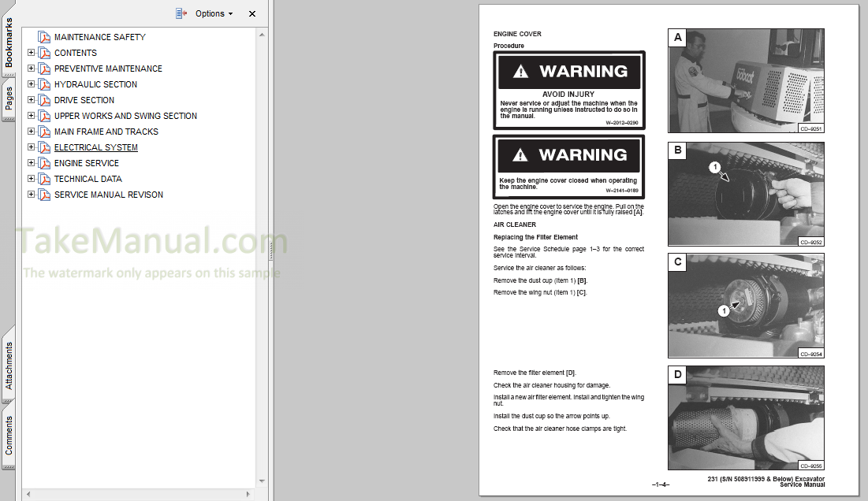Screen dimensions: 868x501
Task: Expand the HYDRAULIC SECTION bookmark
Action: coord(31,84)
